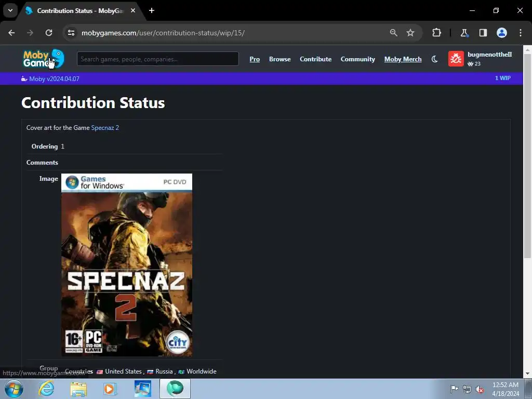This screenshot has width=532, height=399.
Task: Click the active browser taskbar icon
Action: [175, 389]
